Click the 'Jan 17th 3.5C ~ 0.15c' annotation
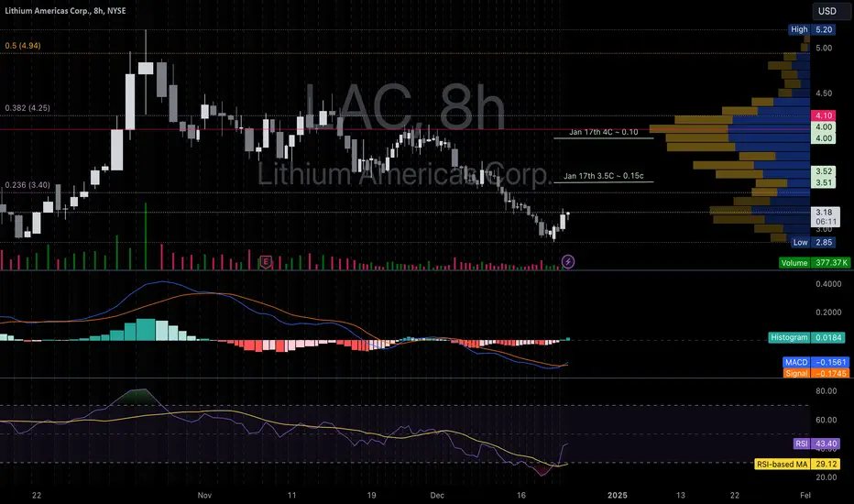This screenshot has height=504, width=854. coord(604,176)
